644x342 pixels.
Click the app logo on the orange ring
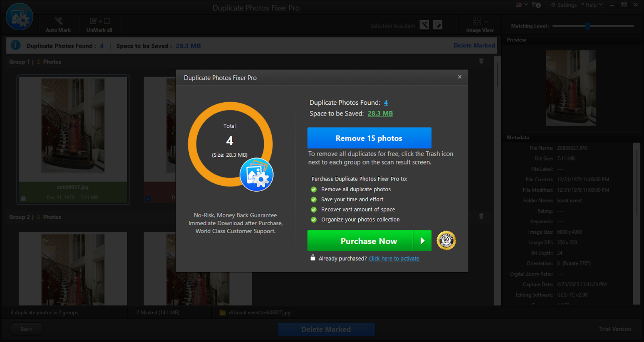(256, 175)
